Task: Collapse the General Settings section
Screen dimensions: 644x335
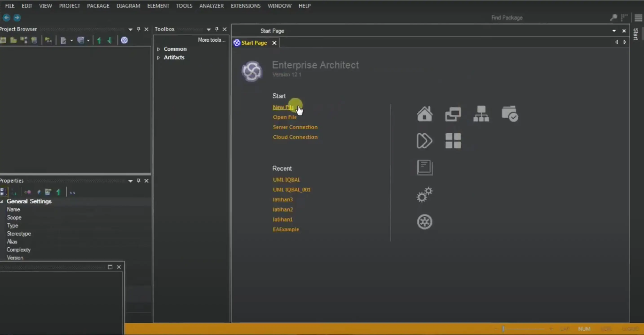Action: [x=2, y=201]
